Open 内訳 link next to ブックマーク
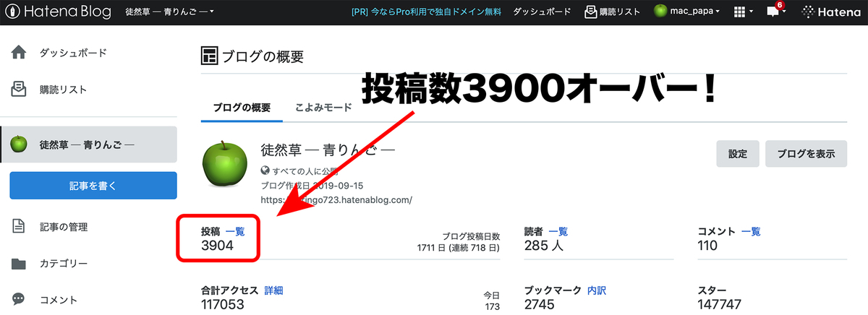The image size is (868, 315). point(597,290)
